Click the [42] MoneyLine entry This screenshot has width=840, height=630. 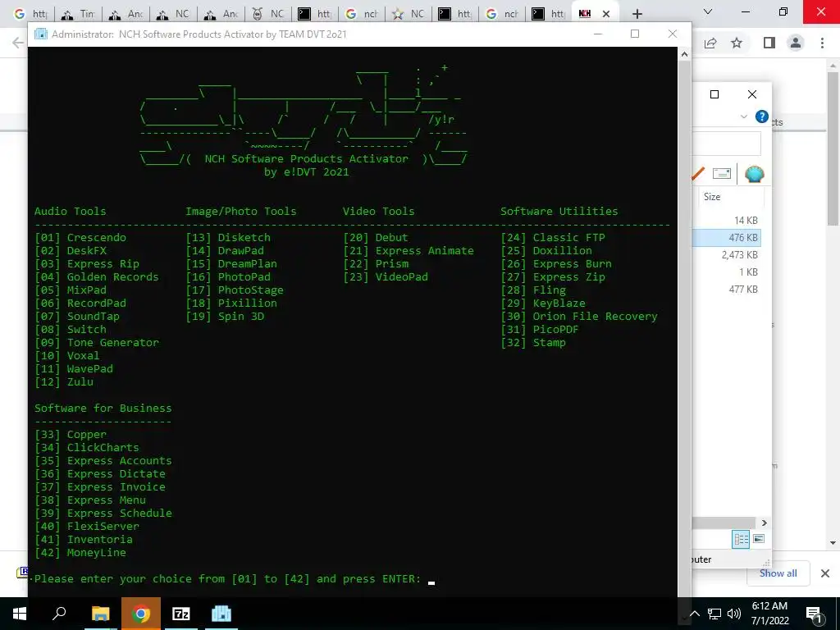click(x=80, y=552)
